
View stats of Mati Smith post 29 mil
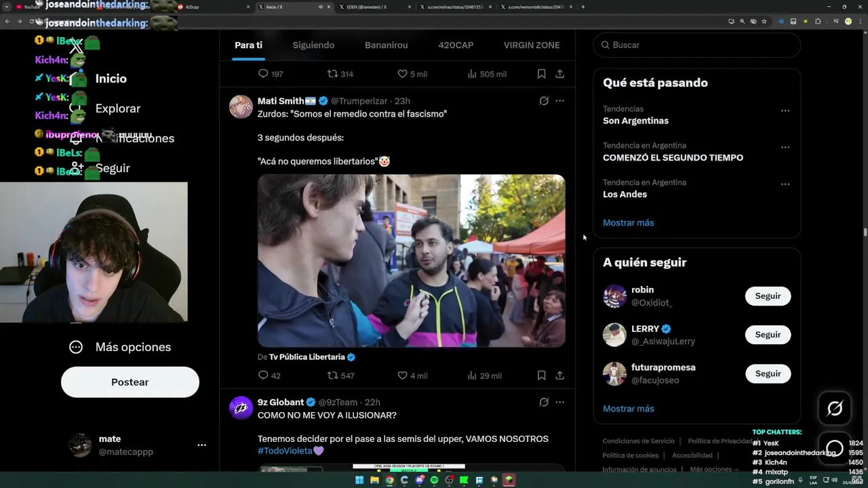point(484,375)
